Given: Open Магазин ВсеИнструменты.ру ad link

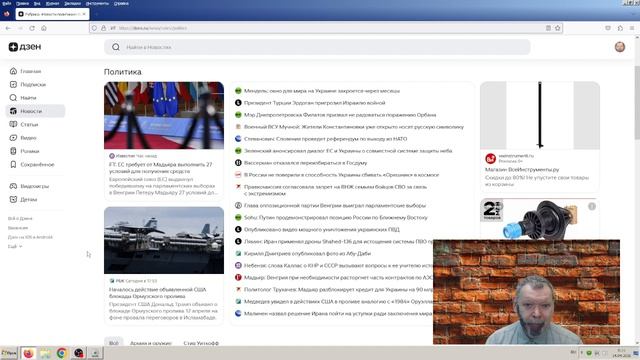Looking at the screenshot, I should pos(522,169).
